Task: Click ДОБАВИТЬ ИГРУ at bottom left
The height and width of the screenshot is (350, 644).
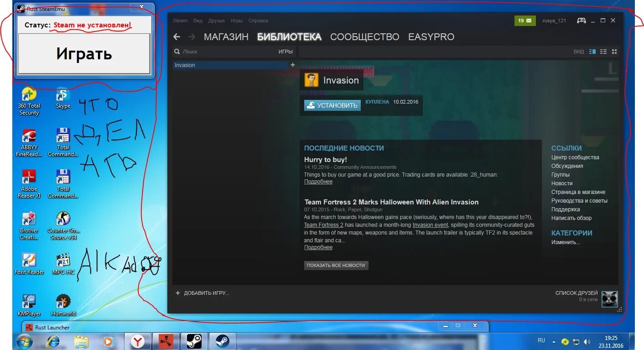Action: click(202, 293)
